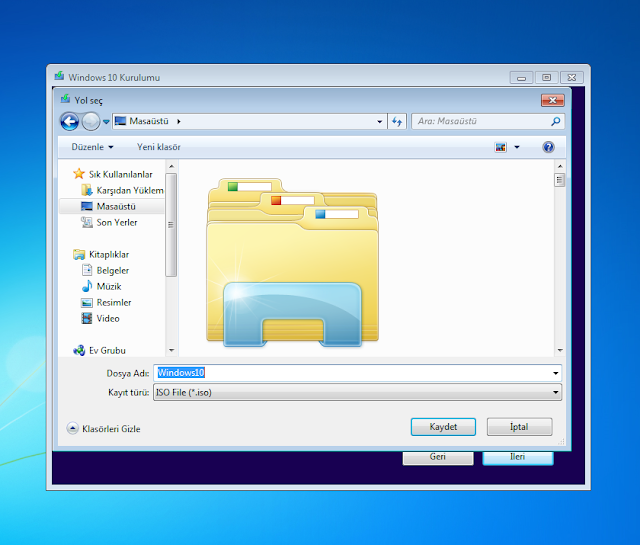Open help with the question mark icon

point(548,147)
